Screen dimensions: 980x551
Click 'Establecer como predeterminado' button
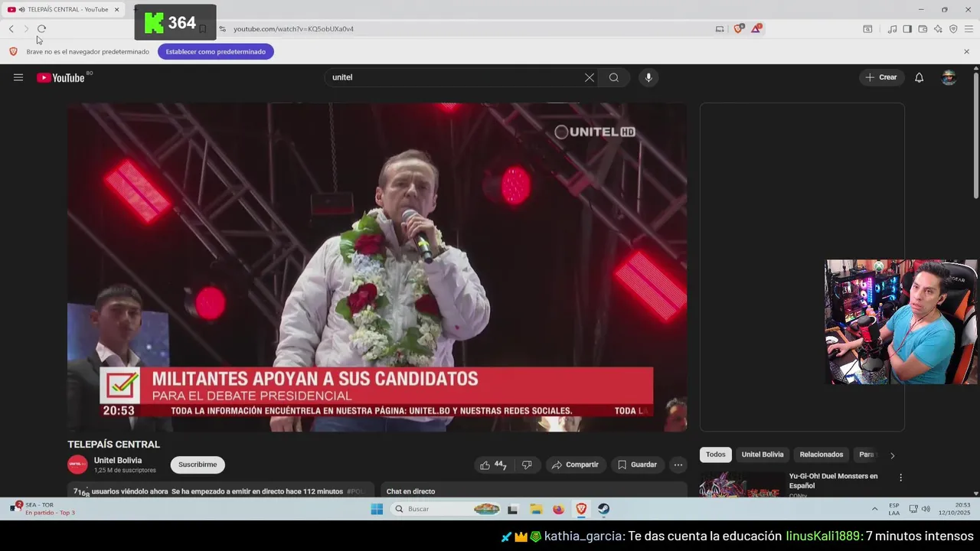216,52
